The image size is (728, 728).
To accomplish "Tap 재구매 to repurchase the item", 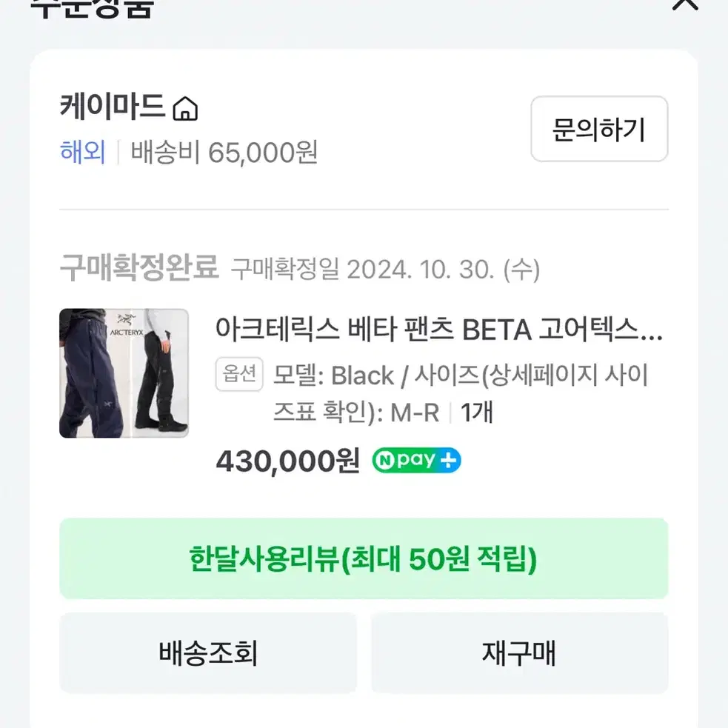I will 520,652.
